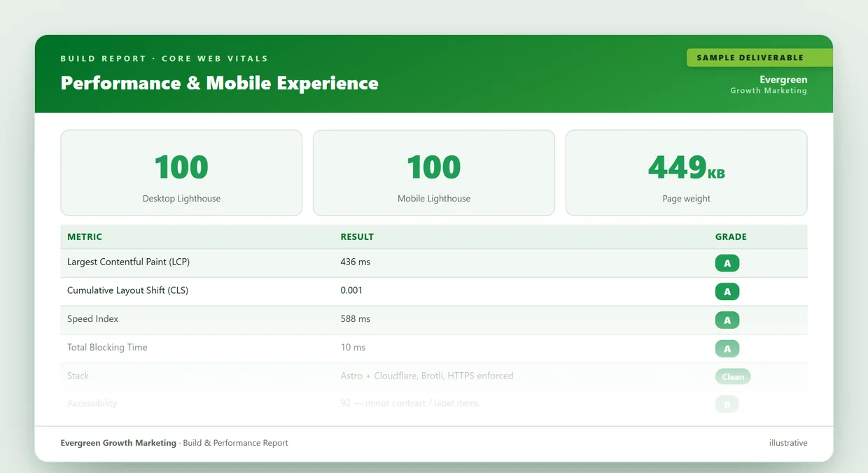This screenshot has width=868, height=473.
Task: Click the B grade badge for Accessibility
Action: [x=727, y=404]
